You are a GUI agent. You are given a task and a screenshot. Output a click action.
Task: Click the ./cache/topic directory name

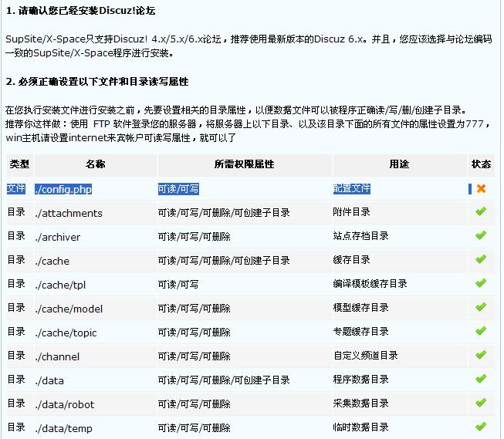pos(66,333)
